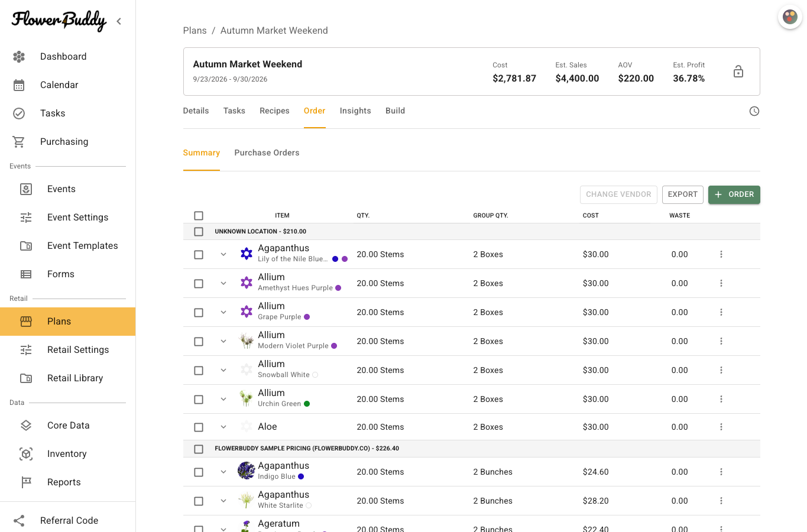Check the Allium Snowball White row checkbox

199,371
